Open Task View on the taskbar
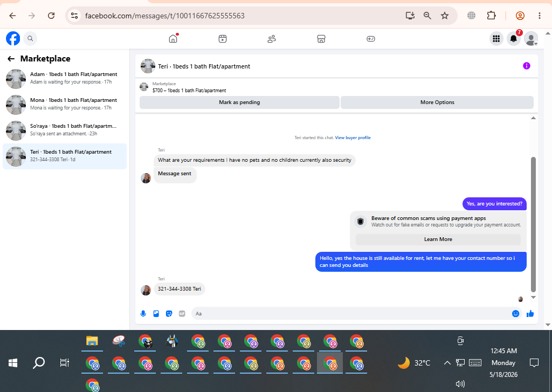 point(65,363)
